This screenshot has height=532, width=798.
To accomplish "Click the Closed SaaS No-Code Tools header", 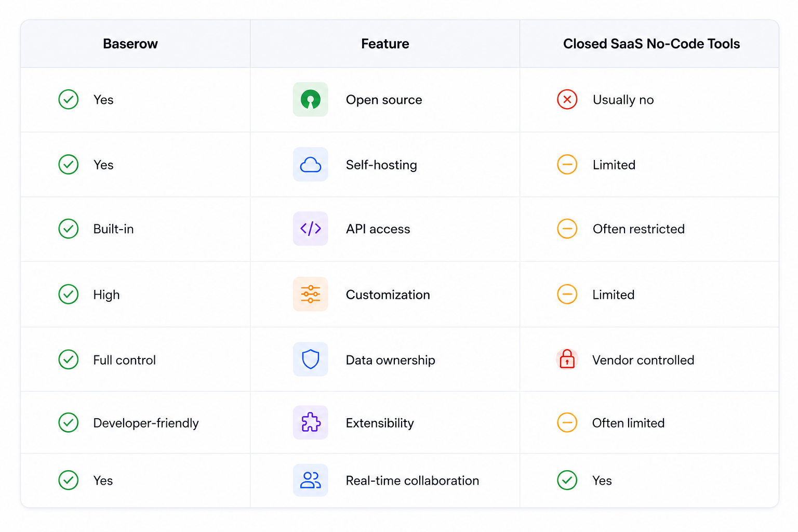I will [651, 44].
